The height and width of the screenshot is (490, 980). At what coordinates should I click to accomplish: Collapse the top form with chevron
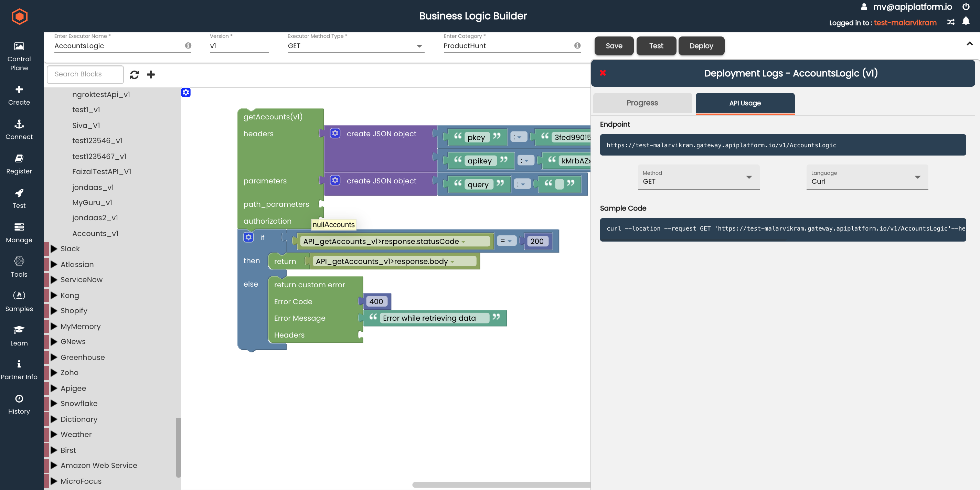(969, 43)
